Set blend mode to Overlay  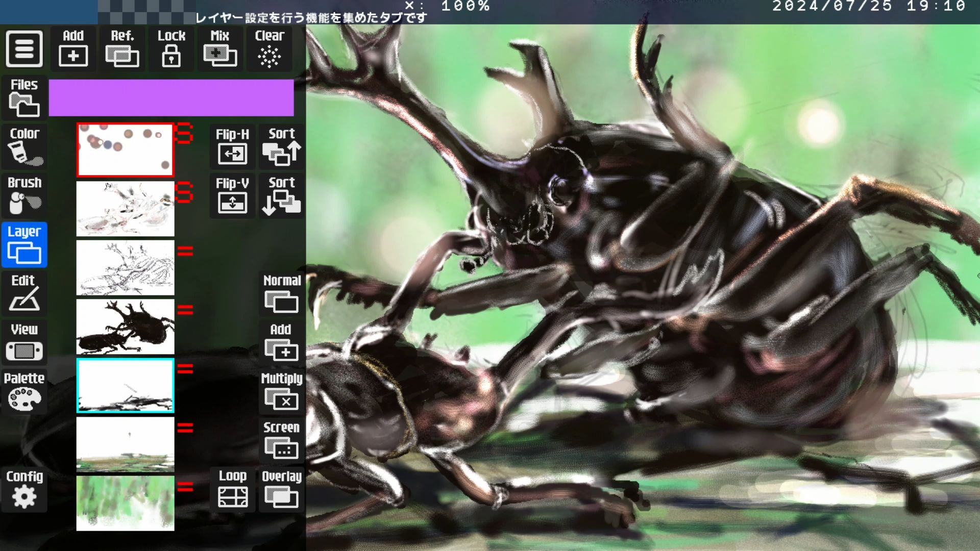click(x=282, y=490)
